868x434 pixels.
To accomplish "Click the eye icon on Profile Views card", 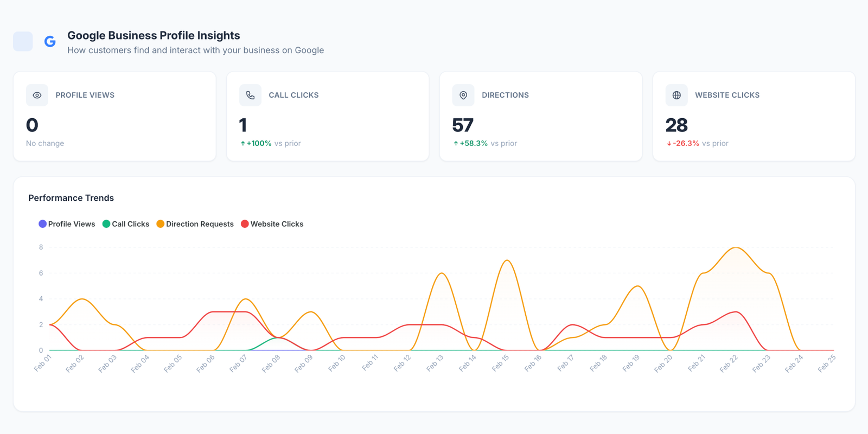I will (x=37, y=95).
